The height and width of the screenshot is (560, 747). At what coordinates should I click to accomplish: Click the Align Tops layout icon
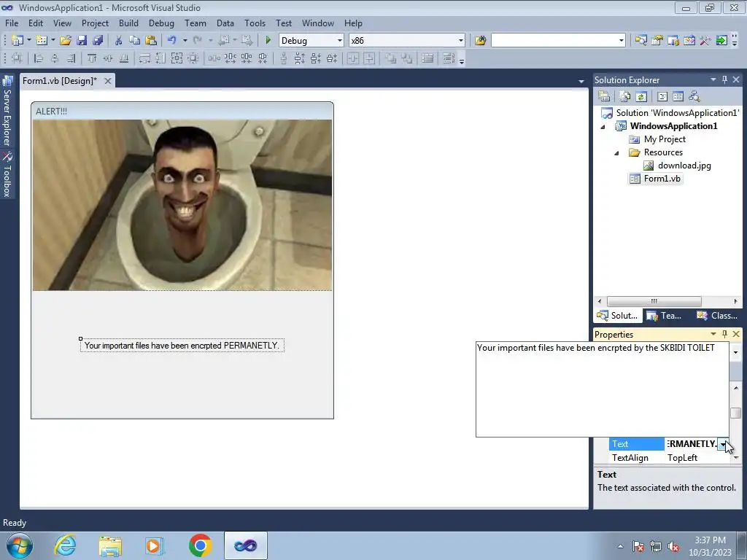(x=91, y=58)
